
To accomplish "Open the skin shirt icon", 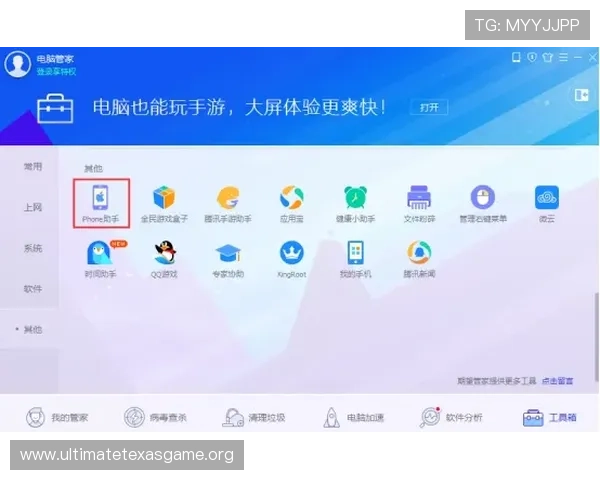I will 548,57.
